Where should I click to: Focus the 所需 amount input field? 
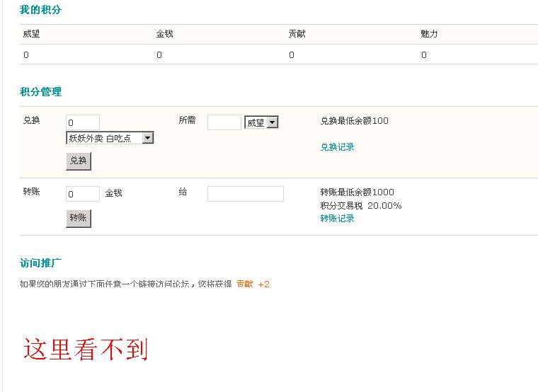224,122
